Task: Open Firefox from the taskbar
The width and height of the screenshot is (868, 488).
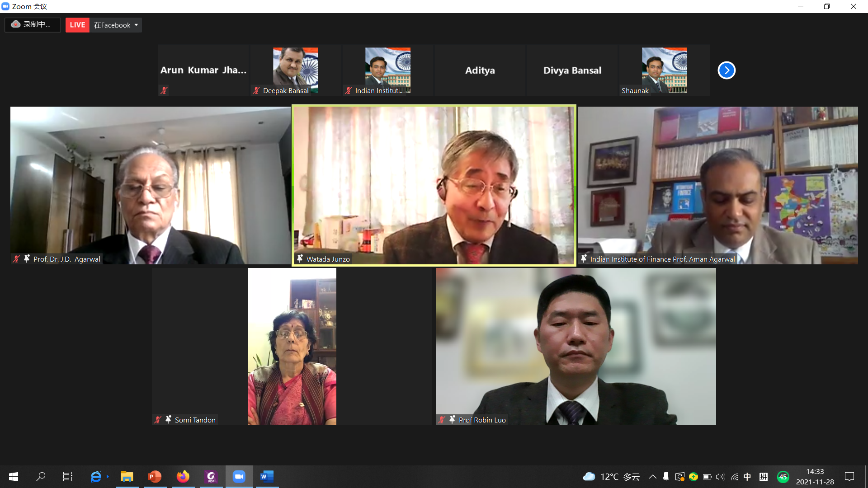Action: pyautogui.click(x=183, y=476)
